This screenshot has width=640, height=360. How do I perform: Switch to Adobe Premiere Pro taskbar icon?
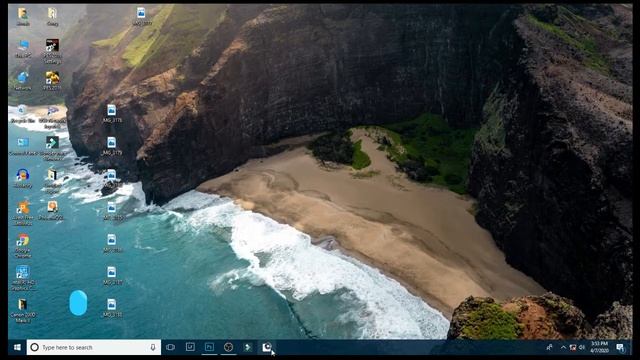[209, 347]
